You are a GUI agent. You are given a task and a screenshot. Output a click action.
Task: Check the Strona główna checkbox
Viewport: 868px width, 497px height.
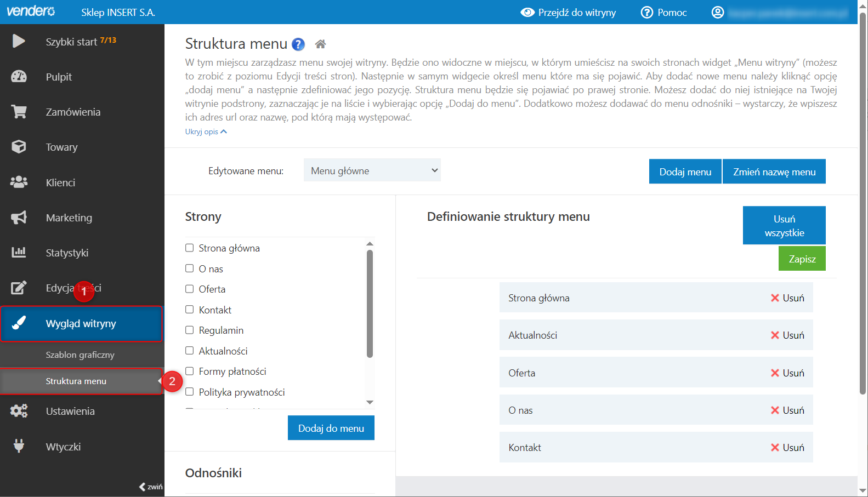point(190,248)
